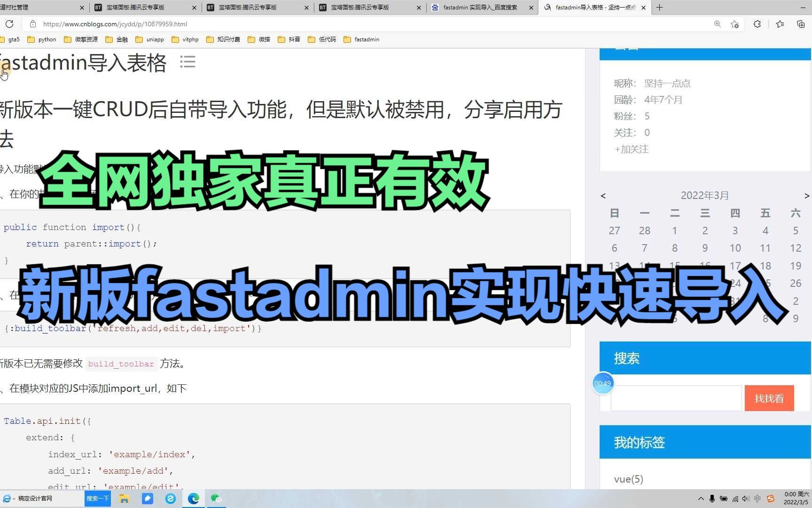Close the fastadmin导入表格 tab
The width and height of the screenshot is (812, 508).
pyautogui.click(x=643, y=8)
